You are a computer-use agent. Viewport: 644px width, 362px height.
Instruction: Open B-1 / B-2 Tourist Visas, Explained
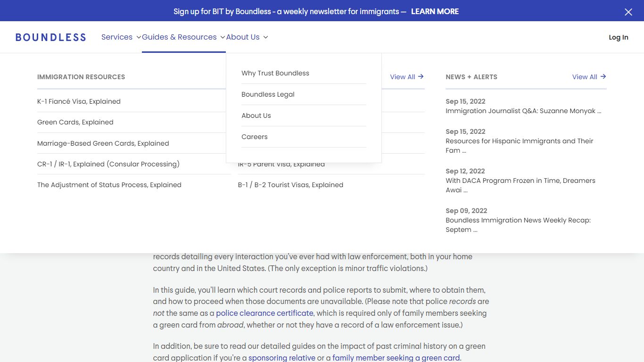tap(290, 185)
